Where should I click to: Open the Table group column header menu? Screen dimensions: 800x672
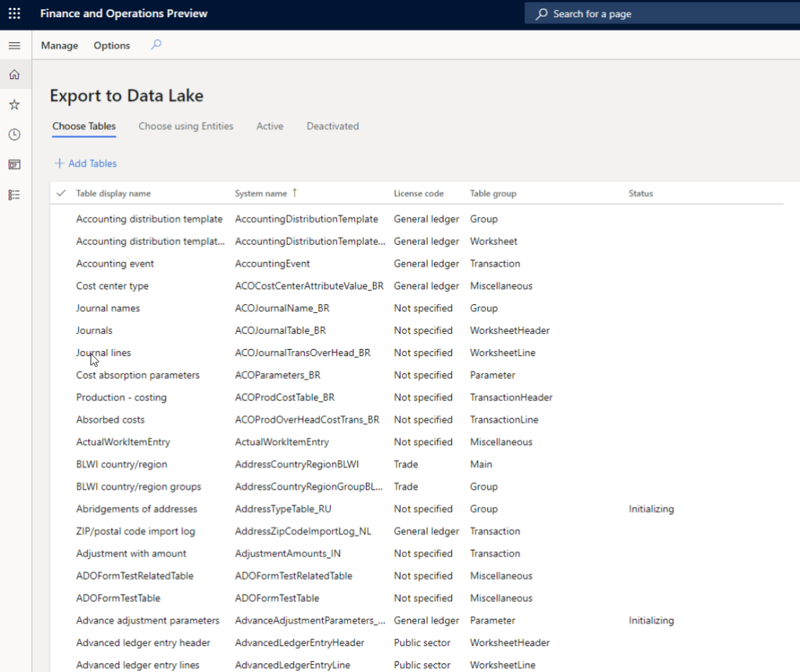point(493,193)
